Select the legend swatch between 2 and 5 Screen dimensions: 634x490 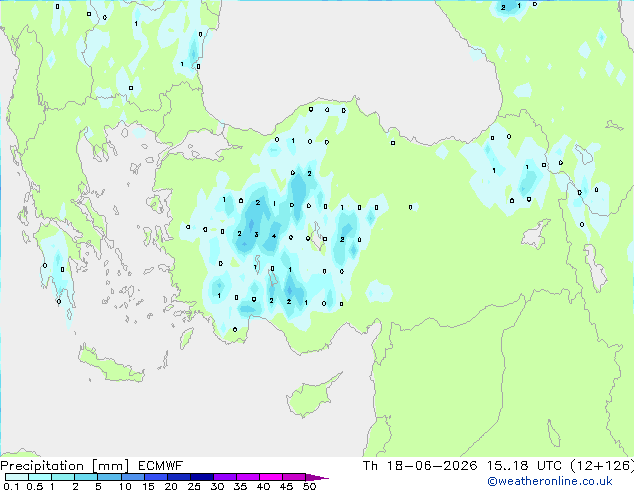(86, 477)
